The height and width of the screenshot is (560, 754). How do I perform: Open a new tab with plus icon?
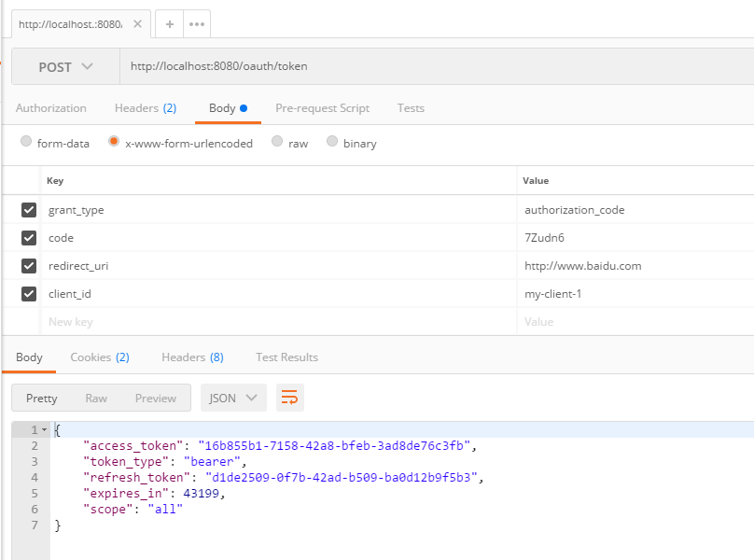pos(169,24)
